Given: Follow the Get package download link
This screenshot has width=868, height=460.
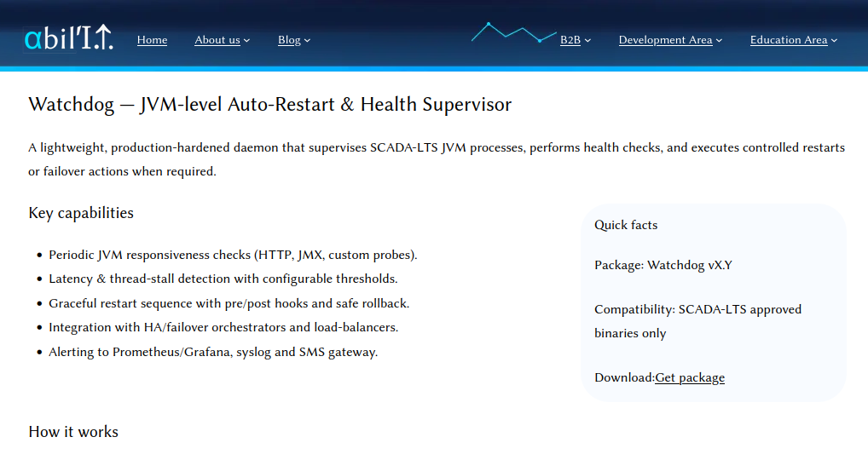Looking at the screenshot, I should tap(690, 377).
